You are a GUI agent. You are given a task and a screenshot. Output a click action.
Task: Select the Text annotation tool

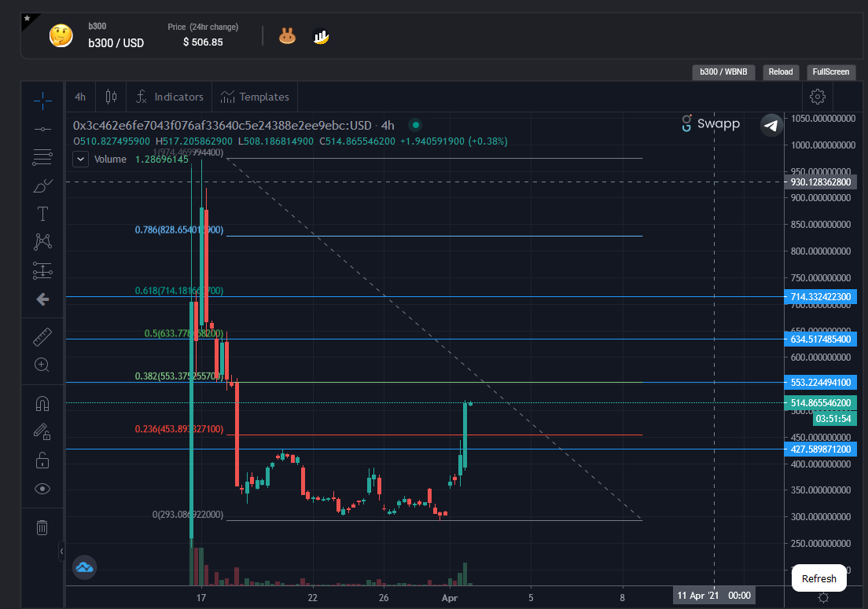tap(42, 214)
